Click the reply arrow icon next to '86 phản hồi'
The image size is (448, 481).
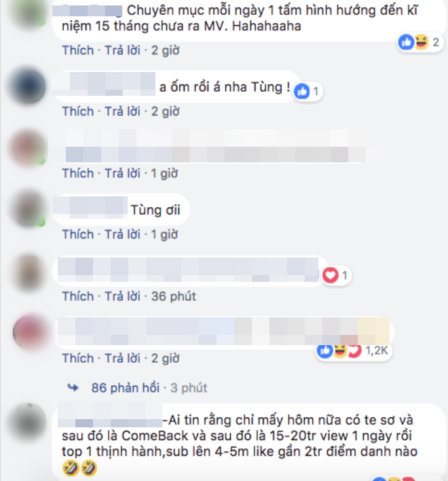click(73, 388)
